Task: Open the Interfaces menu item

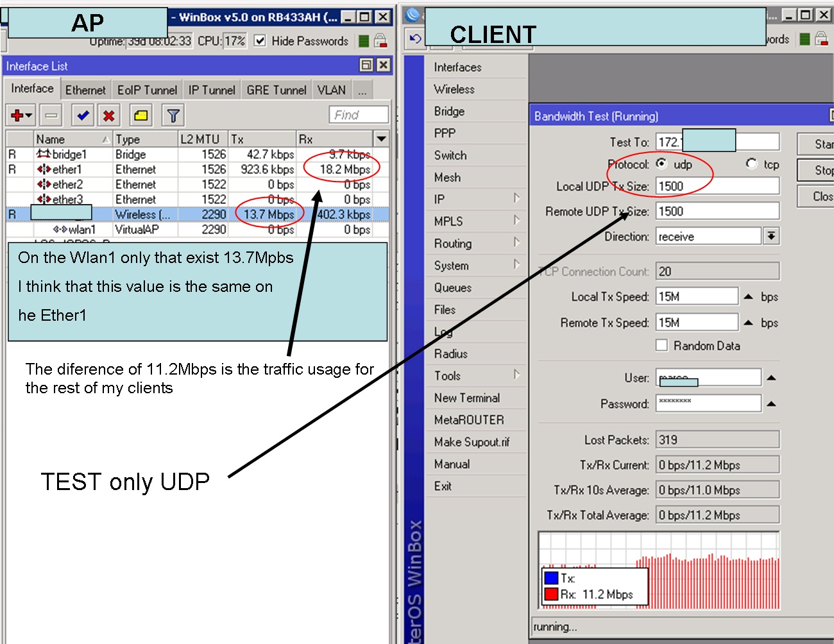Action: 457,67
